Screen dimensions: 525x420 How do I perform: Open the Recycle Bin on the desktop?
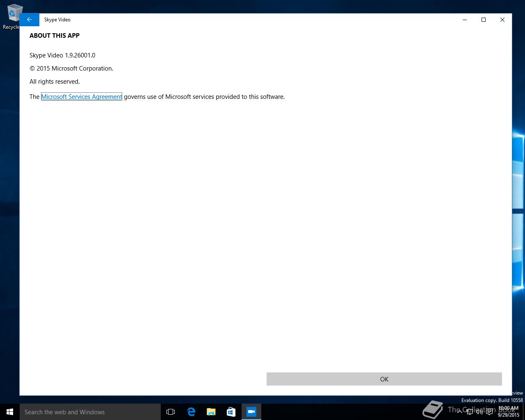tap(12, 17)
